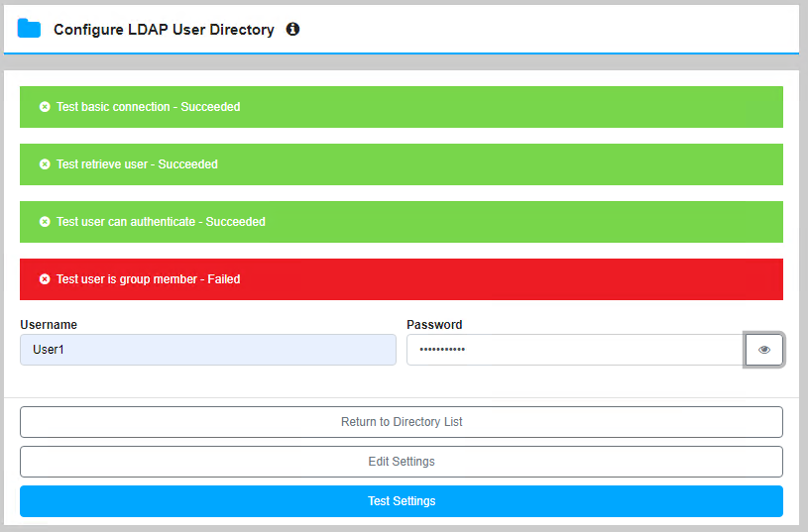Click the Password label
The image size is (808, 532).
[434, 325]
